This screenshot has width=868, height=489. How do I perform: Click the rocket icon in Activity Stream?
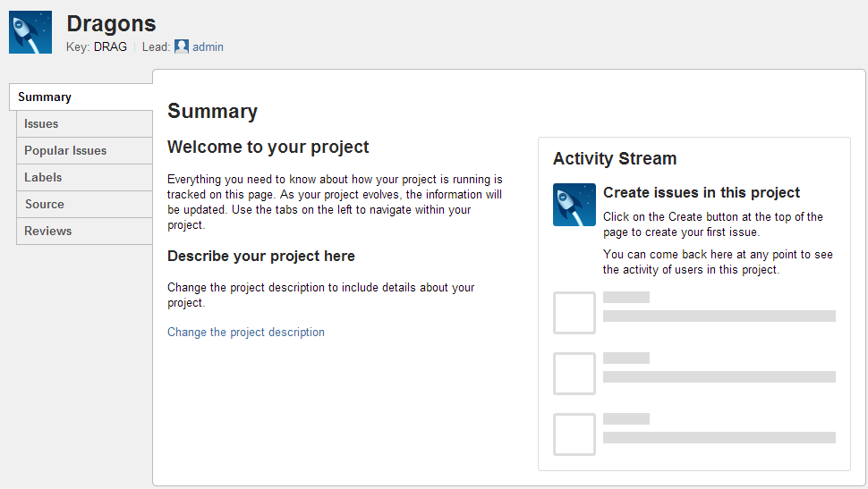pos(574,205)
